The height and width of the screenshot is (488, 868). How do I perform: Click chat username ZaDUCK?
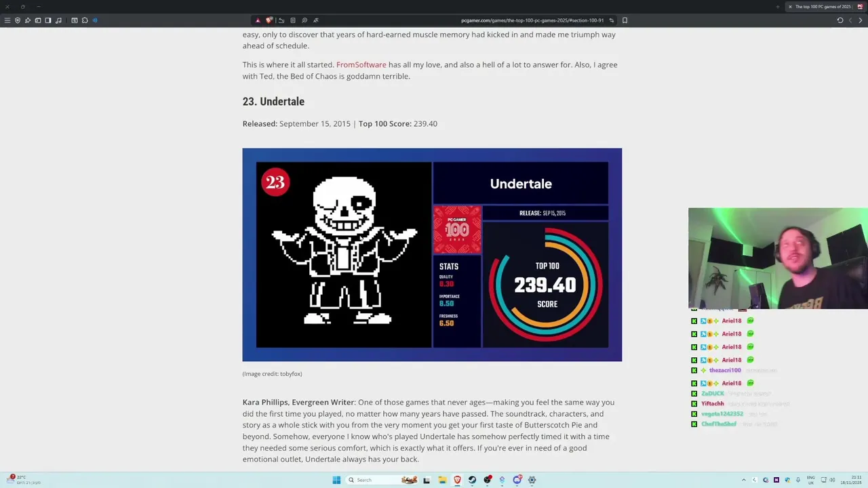pos(713,393)
